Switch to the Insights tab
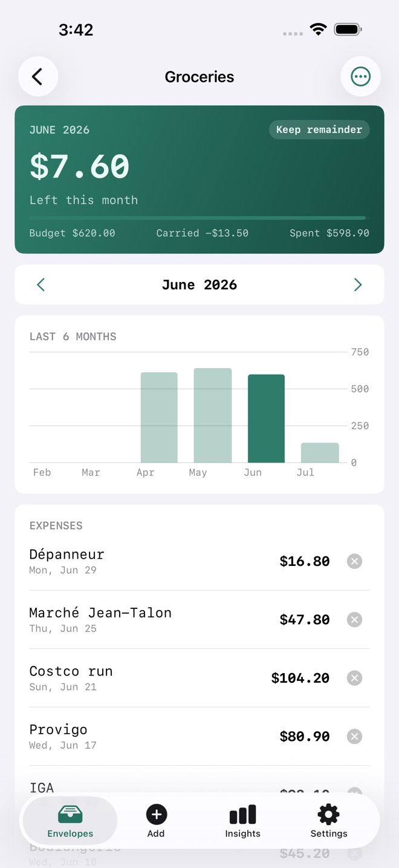 click(x=242, y=821)
